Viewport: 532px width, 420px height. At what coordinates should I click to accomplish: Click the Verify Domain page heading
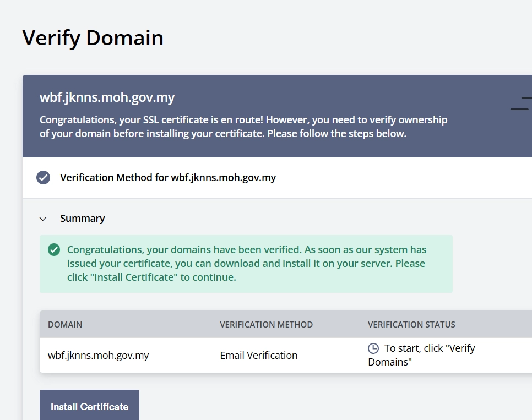coord(93,38)
